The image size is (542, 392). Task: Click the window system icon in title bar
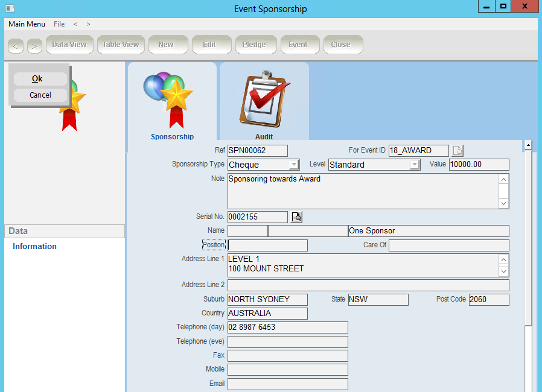pos(9,8)
